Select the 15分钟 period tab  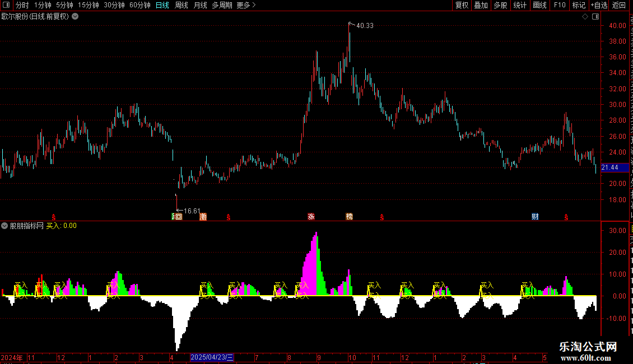point(89,5)
